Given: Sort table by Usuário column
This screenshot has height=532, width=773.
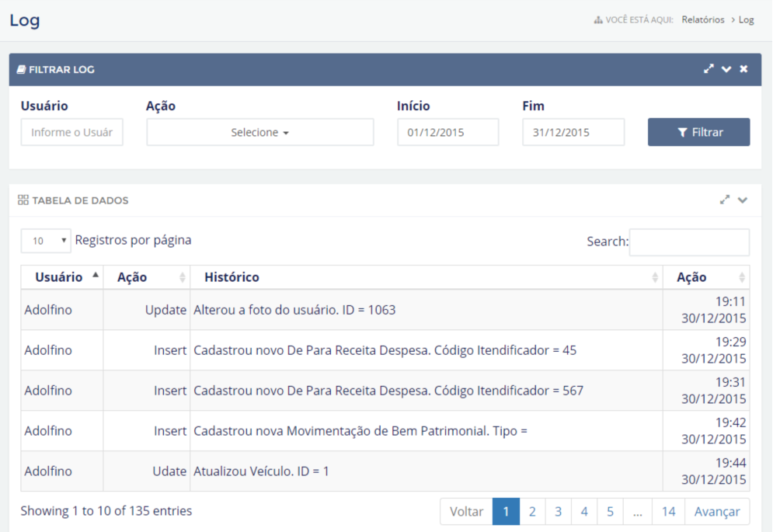Looking at the screenshot, I should [62, 277].
